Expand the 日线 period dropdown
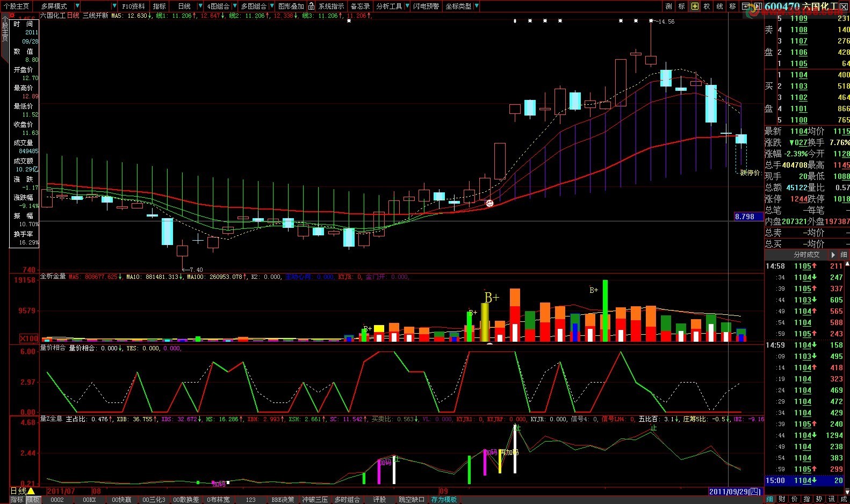850x504 pixels. (200, 6)
